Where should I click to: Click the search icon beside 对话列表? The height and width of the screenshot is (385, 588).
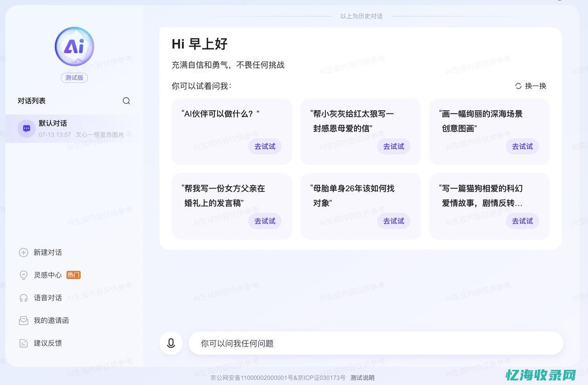click(x=126, y=101)
